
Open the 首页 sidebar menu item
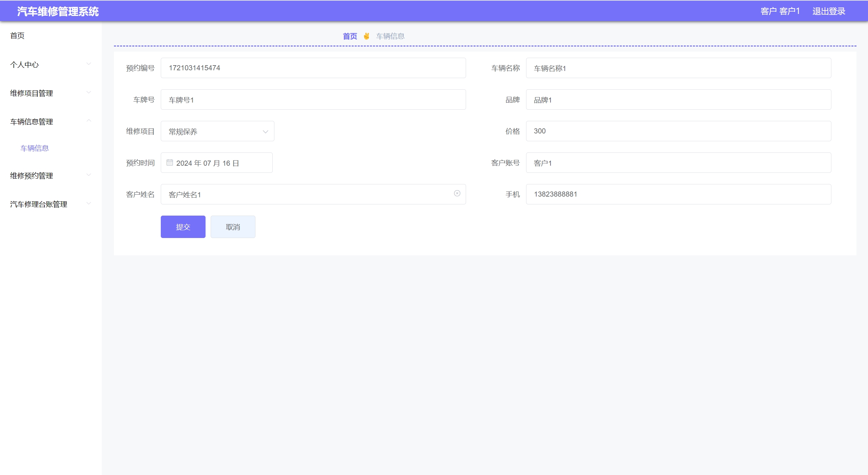tap(17, 36)
